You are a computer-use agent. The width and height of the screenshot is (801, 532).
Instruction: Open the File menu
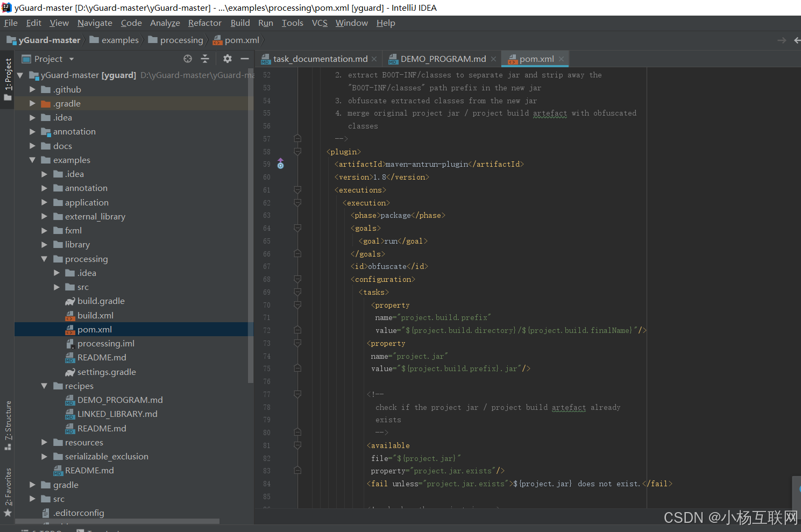pos(11,23)
